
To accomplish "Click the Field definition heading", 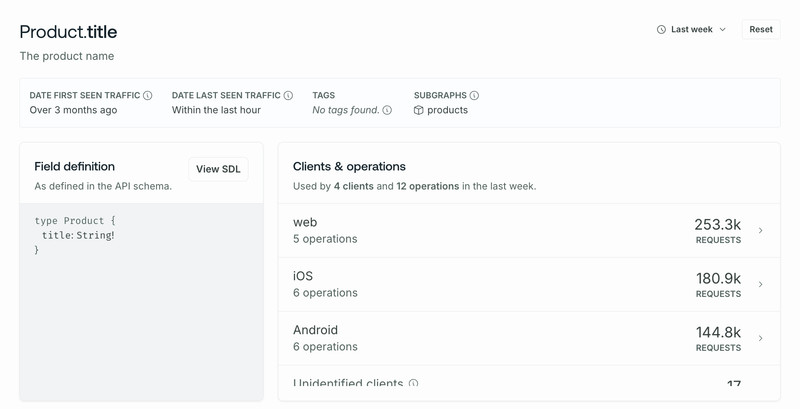I will (x=74, y=166).
